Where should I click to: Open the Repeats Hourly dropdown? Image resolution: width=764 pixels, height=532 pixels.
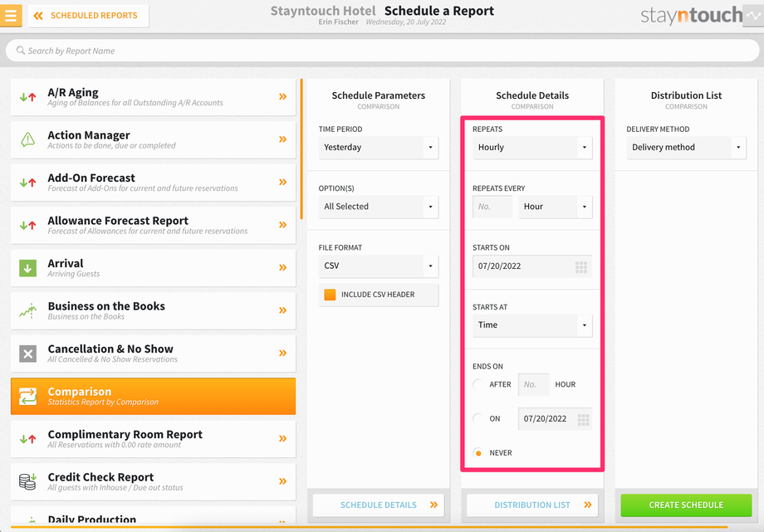pos(532,148)
